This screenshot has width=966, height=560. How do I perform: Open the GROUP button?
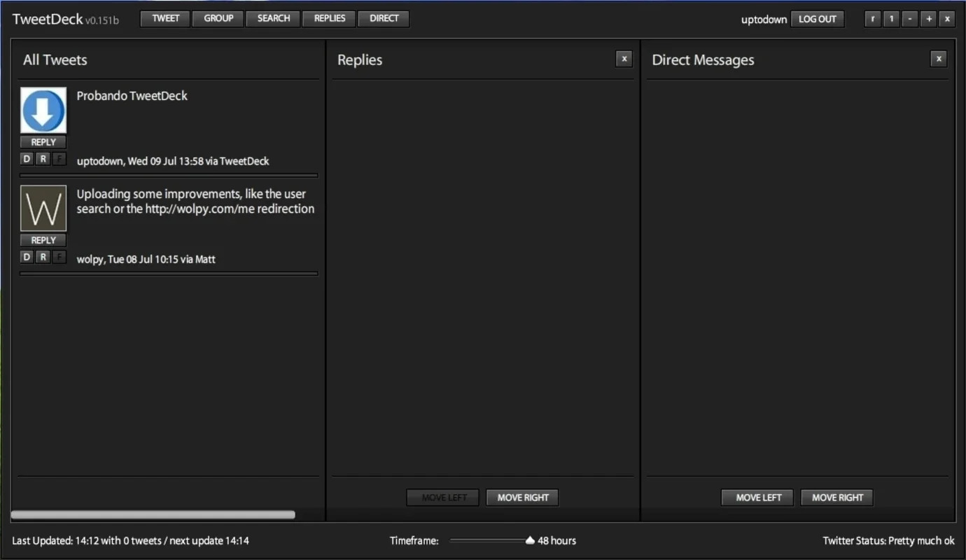pyautogui.click(x=218, y=19)
